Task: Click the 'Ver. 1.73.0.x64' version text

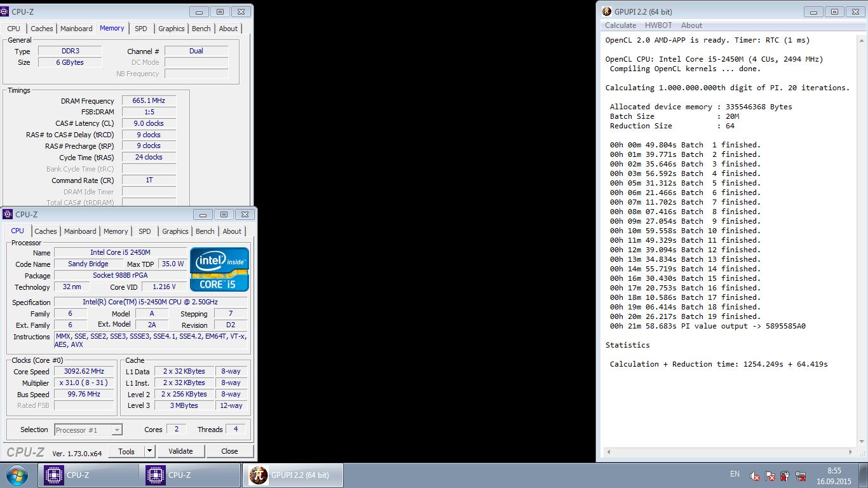Action: click(77, 453)
